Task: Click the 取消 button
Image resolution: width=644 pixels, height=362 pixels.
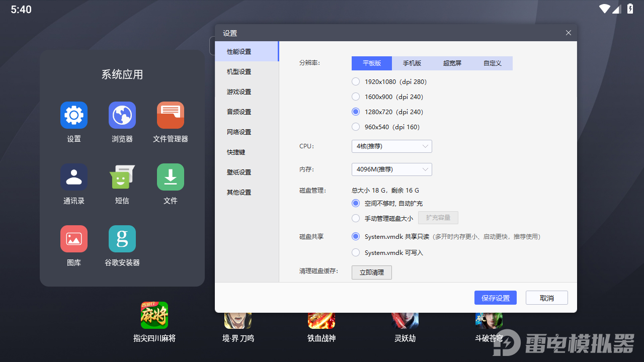Action: click(546, 298)
